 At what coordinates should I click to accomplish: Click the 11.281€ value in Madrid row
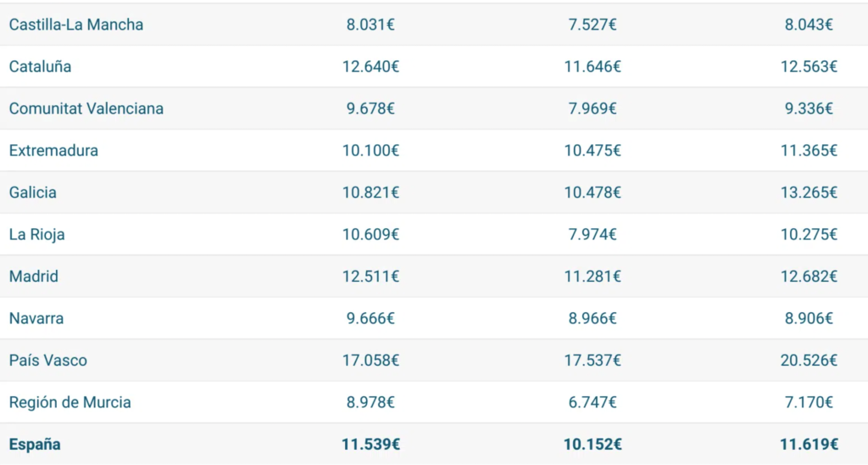(x=593, y=277)
